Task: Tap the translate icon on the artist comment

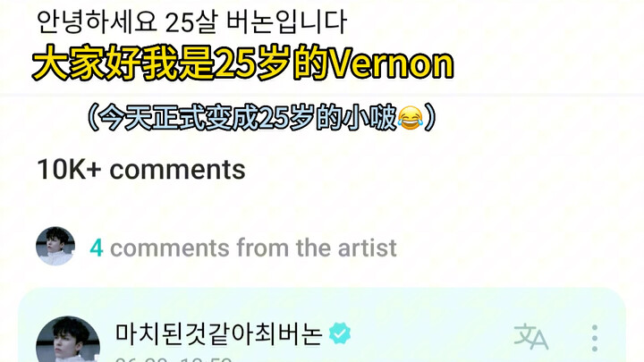Action: coord(530,337)
